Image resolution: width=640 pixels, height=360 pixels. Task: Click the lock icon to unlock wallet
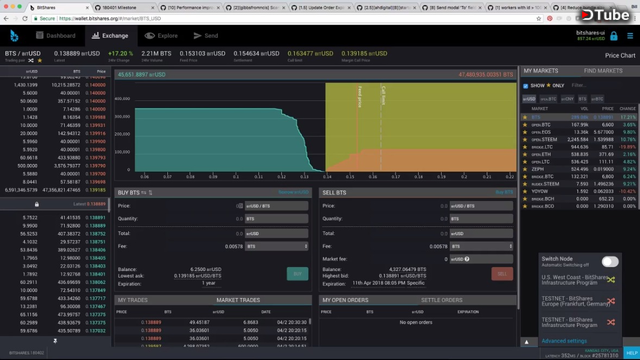[x=613, y=36]
